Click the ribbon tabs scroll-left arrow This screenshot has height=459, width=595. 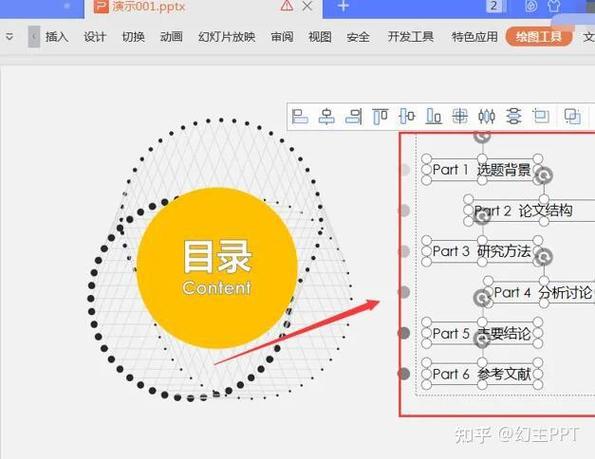[x=34, y=37]
